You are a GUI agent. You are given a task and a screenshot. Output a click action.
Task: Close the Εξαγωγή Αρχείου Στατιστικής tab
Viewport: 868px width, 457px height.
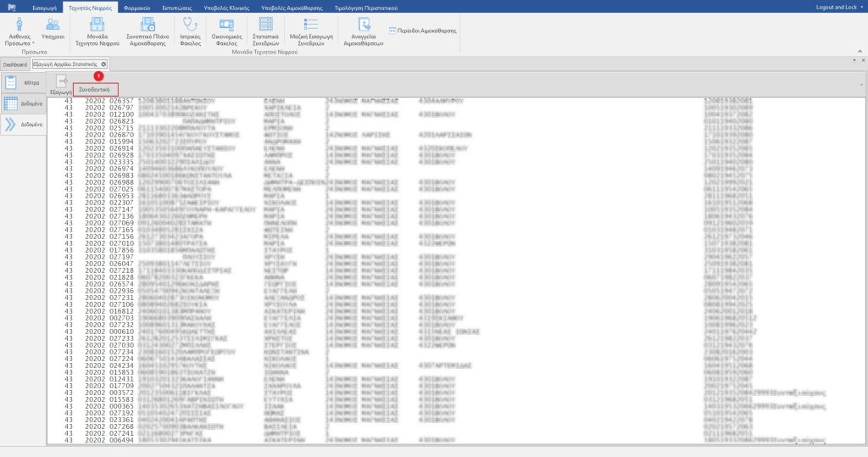tap(103, 64)
